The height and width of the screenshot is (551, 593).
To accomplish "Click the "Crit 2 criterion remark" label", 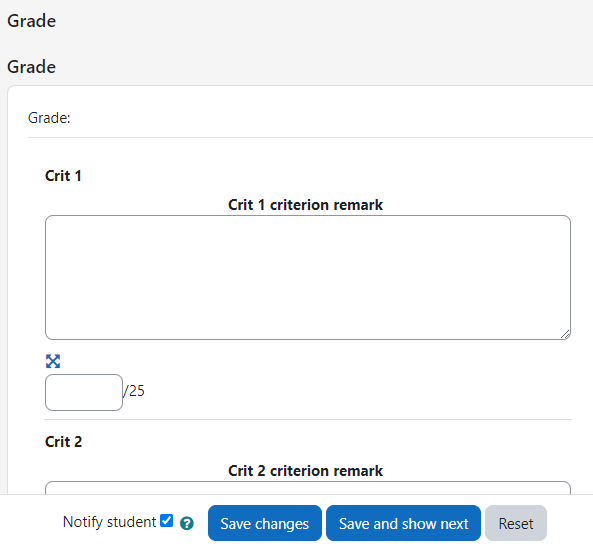I will tap(306, 471).
